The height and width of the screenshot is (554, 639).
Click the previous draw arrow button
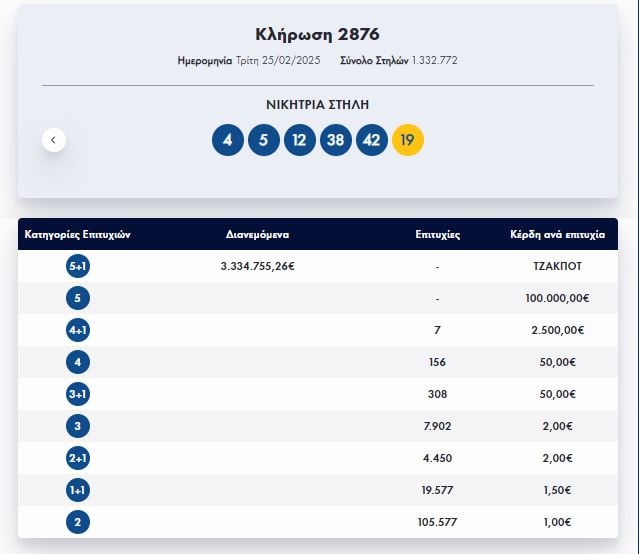point(54,140)
